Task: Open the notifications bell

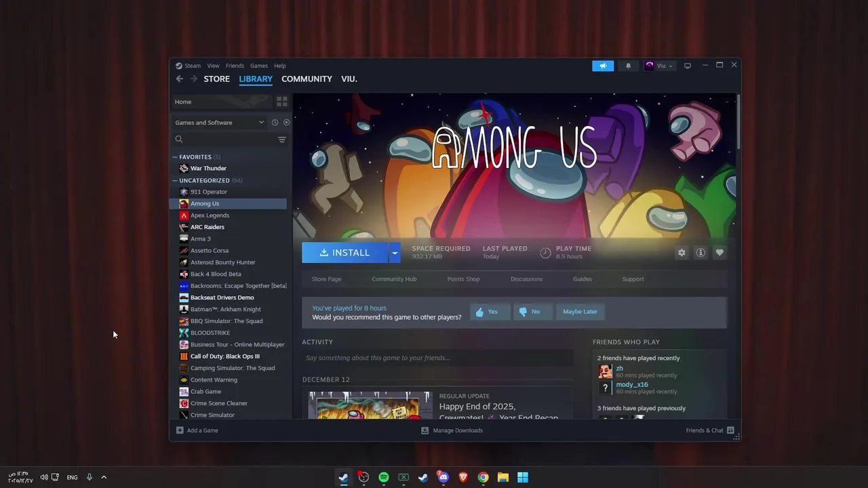Action: (x=628, y=66)
